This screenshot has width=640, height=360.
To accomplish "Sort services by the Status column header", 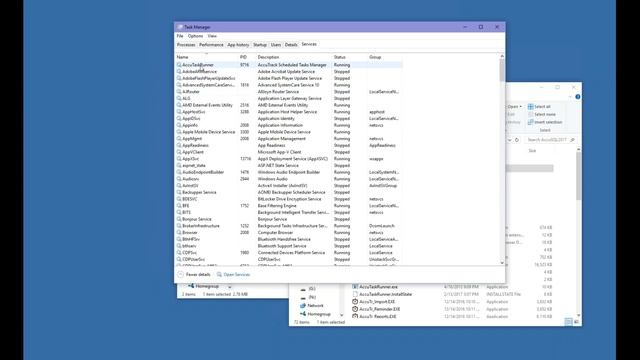I will 340,57.
